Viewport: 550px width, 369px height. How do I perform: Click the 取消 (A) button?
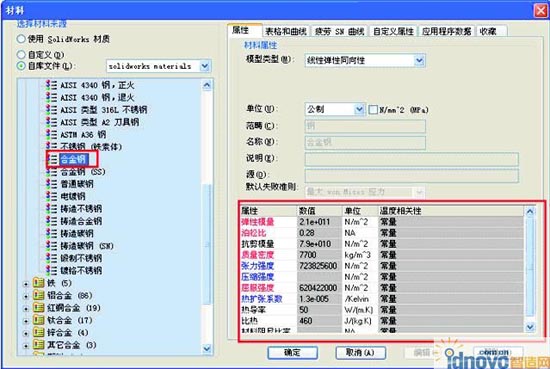coord(361,353)
